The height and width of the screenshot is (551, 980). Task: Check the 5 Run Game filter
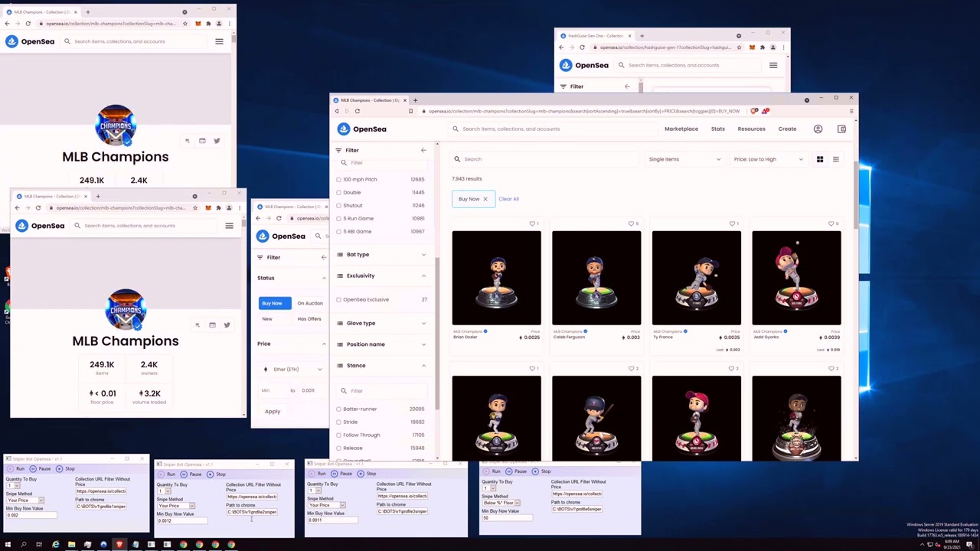pyautogui.click(x=338, y=218)
